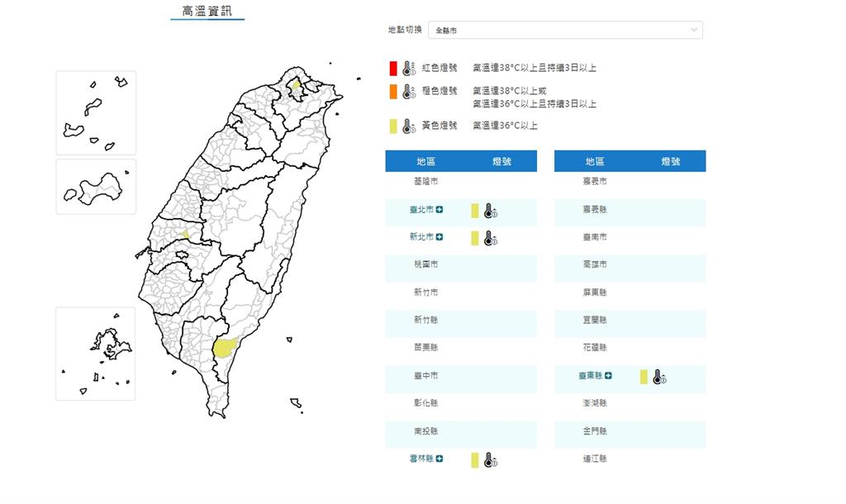Viewport: 846px width, 504px height.
Task: Click the dropdown chevron arrow of 全縣市
Action: pos(694,31)
